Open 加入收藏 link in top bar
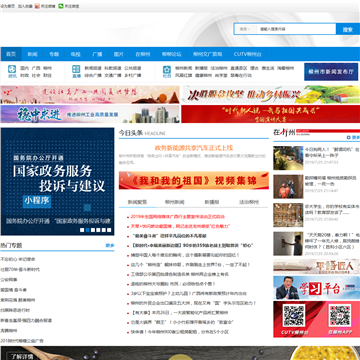This screenshot has height=360, width=360. (x=25, y=6)
